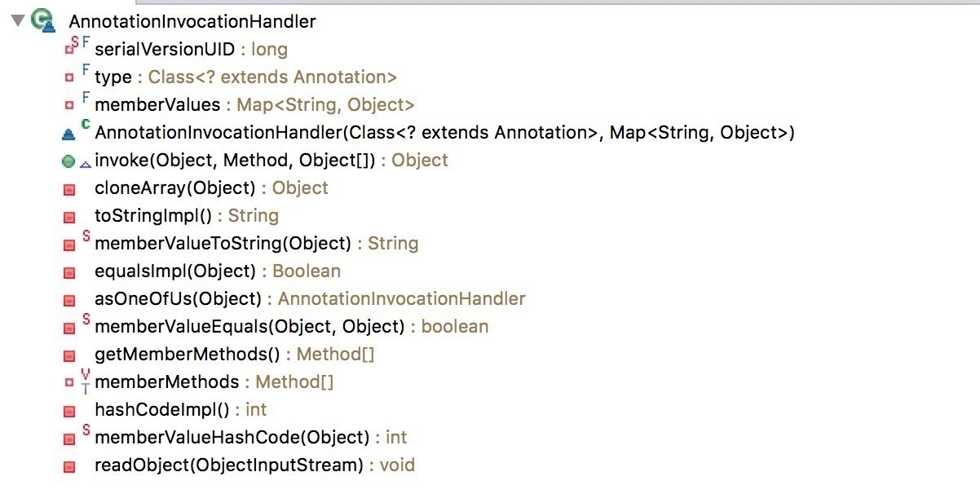The width and height of the screenshot is (980, 494).
Task: Click the private method icon for cloneArray
Action: click(69, 188)
